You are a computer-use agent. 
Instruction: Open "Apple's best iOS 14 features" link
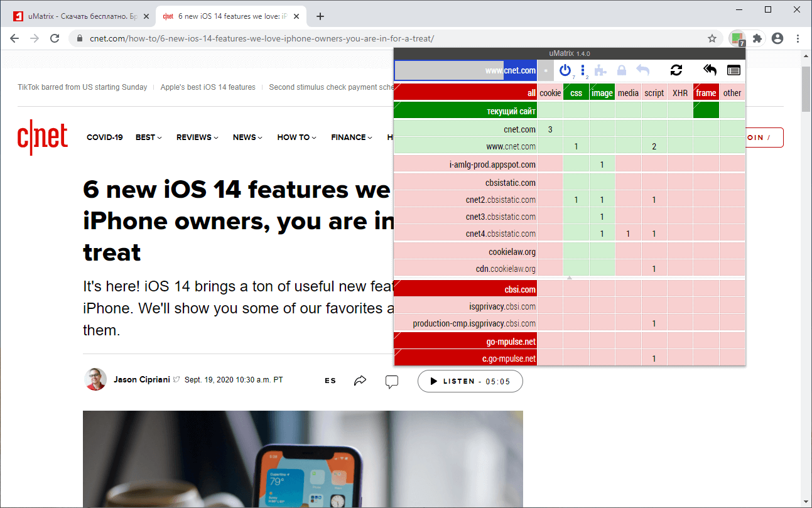click(208, 87)
